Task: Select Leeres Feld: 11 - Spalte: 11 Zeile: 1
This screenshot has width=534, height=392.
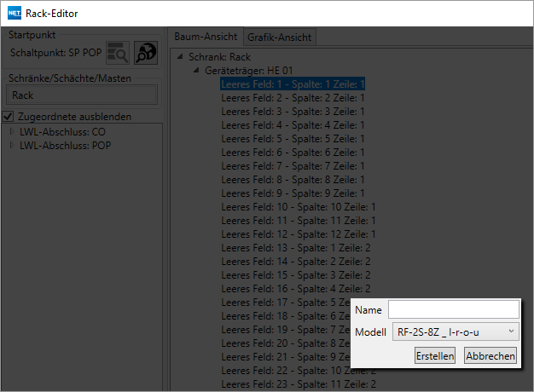Action: click(298, 220)
